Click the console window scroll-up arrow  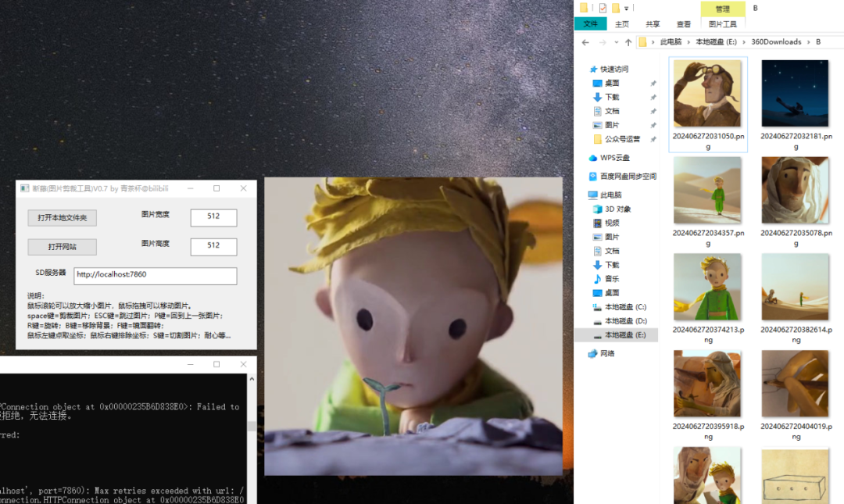point(252,379)
